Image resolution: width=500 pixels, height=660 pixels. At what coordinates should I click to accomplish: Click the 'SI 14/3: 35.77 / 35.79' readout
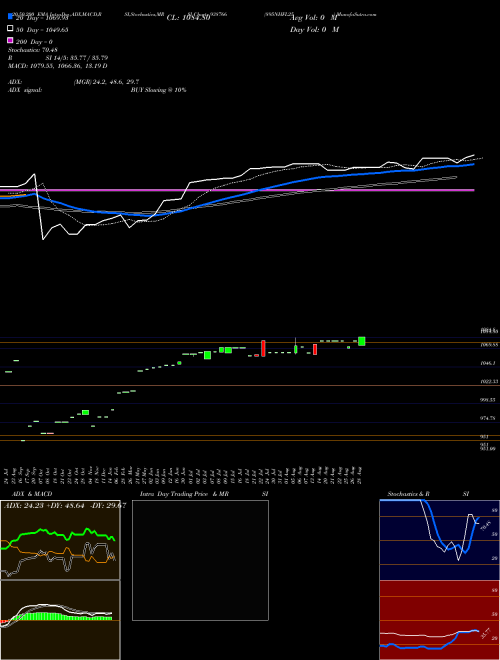(76, 58)
